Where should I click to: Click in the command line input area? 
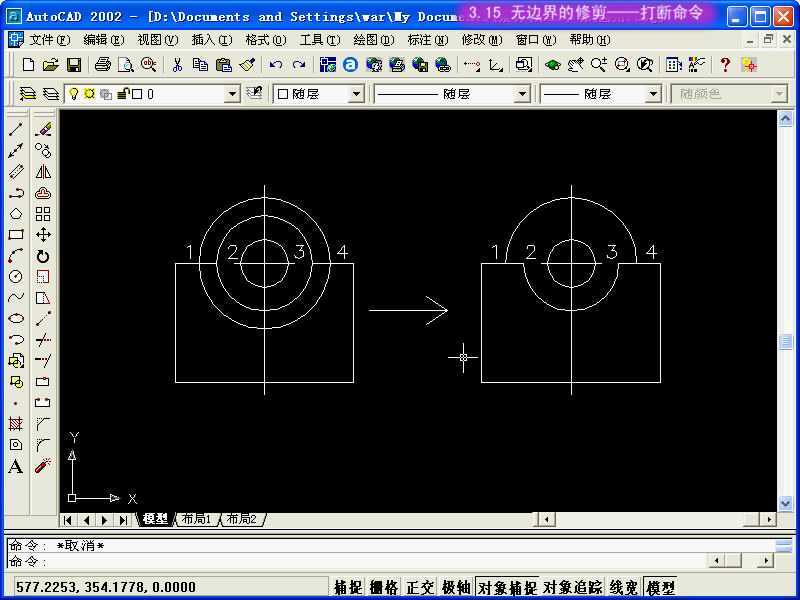pos(357,561)
